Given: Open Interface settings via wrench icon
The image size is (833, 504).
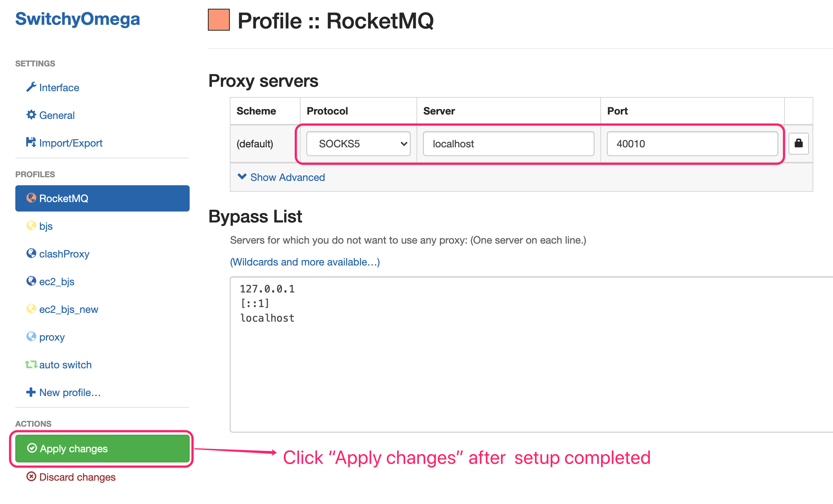Looking at the screenshot, I should [x=31, y=87].
